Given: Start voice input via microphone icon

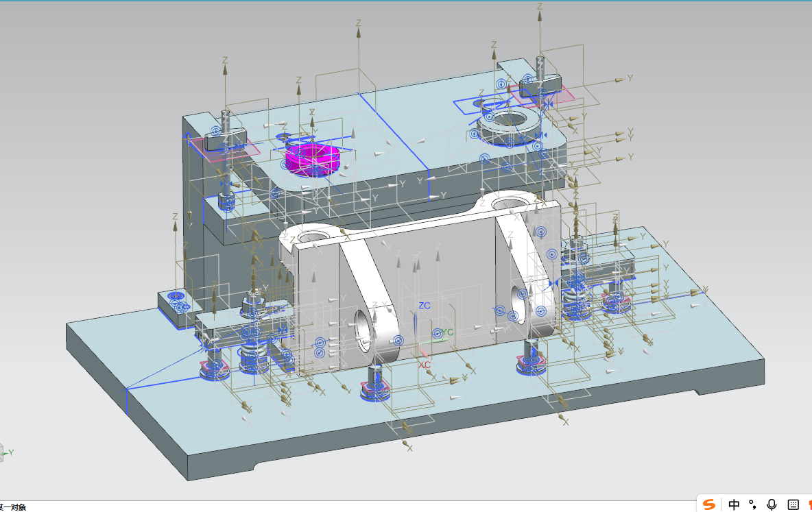Looking at the screenshot, I should tap(772, 504).
